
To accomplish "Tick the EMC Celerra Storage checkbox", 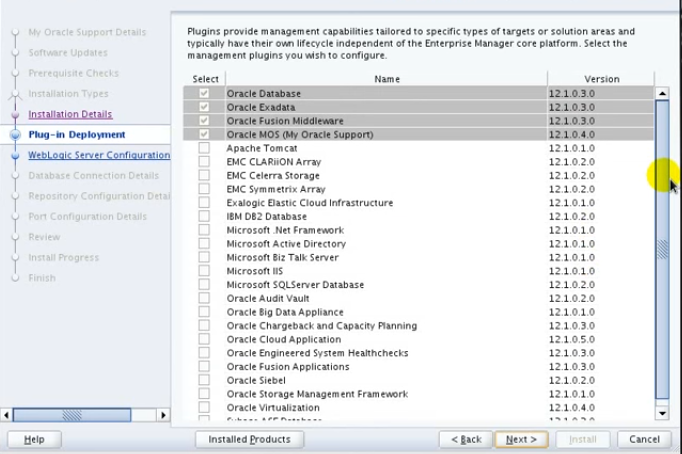I will click(x=204, y=175).
